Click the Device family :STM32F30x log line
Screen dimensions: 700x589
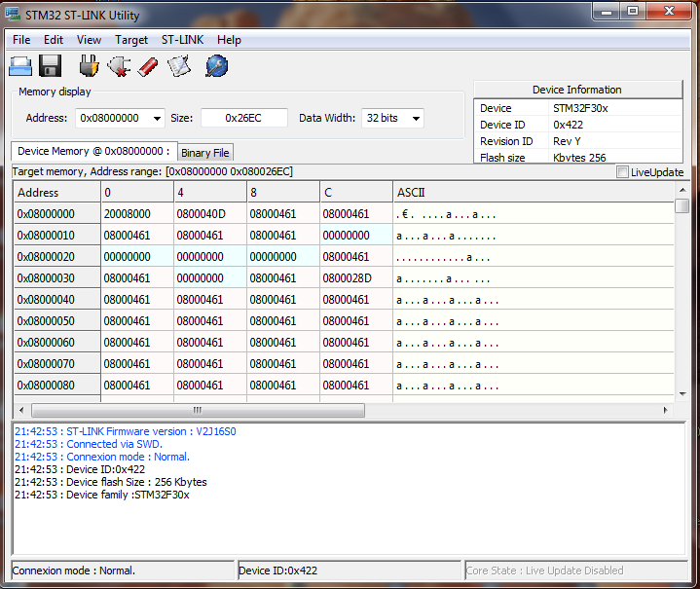[102, 495]
